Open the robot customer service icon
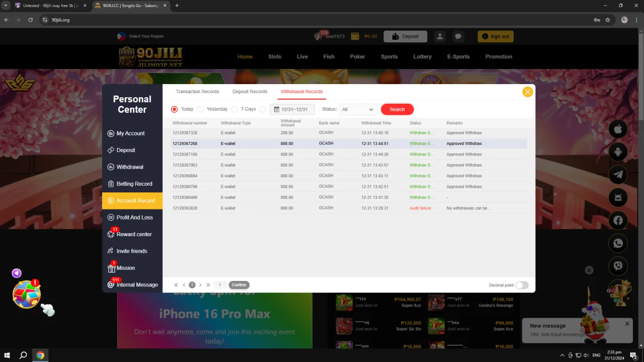644x362 pixels. coord(618,197)
